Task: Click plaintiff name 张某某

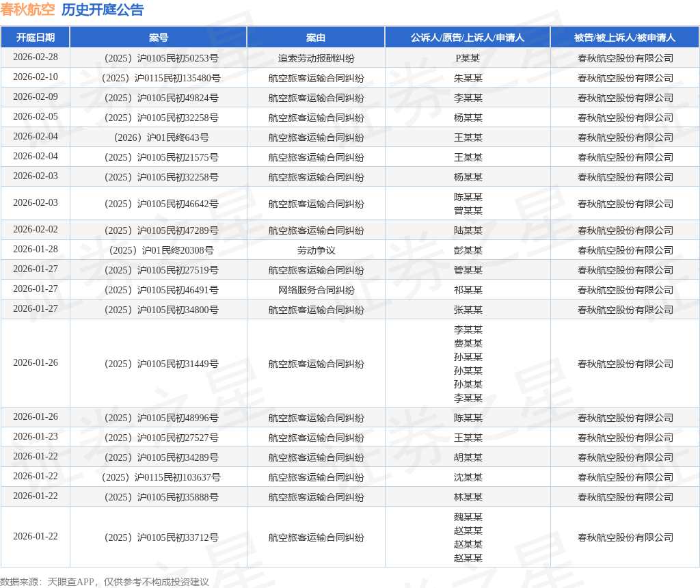Action: click(x=468, y=310)
